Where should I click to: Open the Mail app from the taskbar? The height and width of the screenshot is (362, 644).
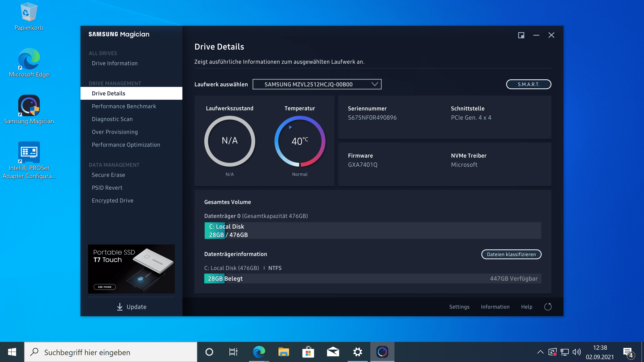pos(333,352)
